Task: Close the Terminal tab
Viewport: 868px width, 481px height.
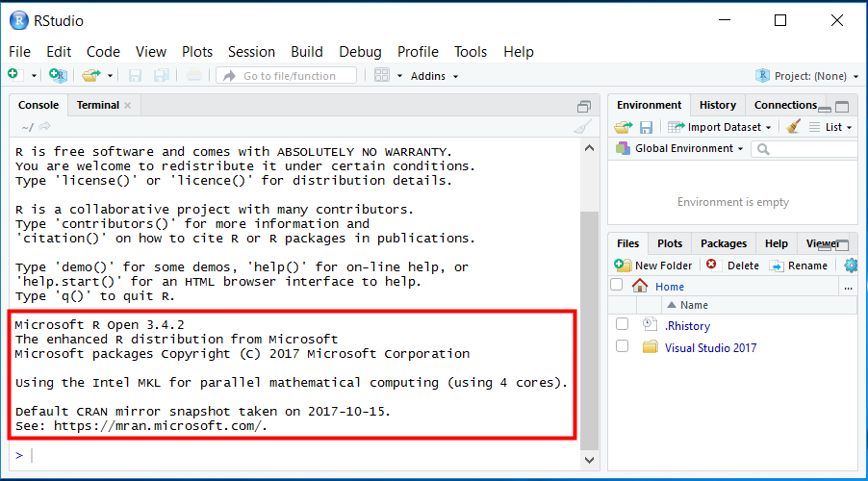Action: [128, 105]
